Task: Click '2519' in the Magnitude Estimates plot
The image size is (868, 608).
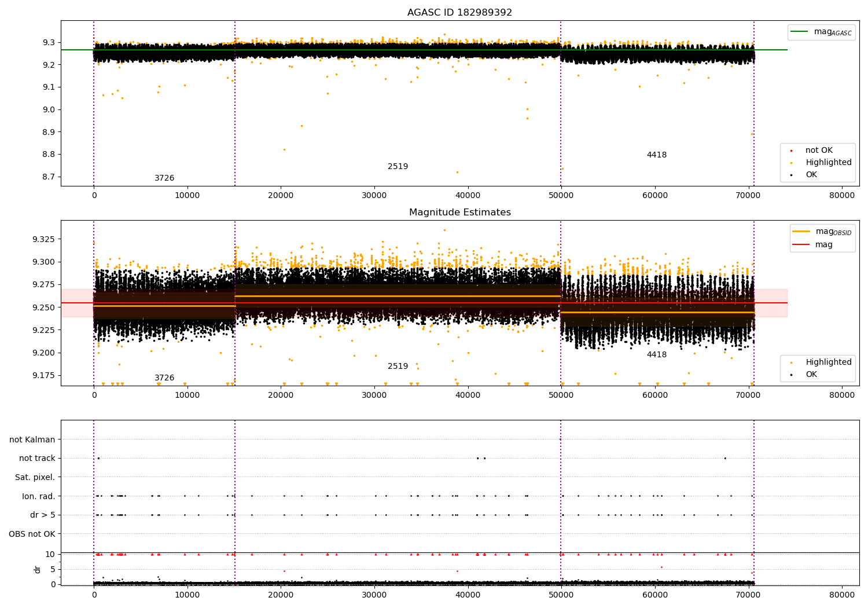Action: [x=398, y=367]
